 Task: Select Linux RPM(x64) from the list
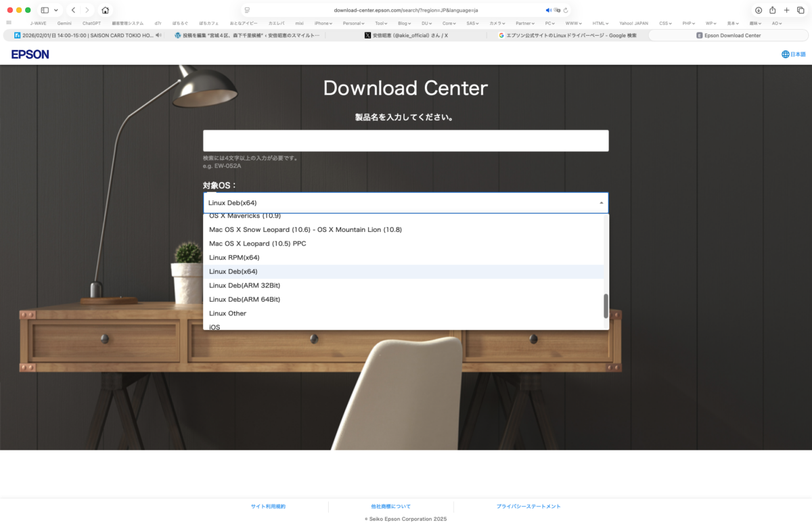[x=234, y=258]
